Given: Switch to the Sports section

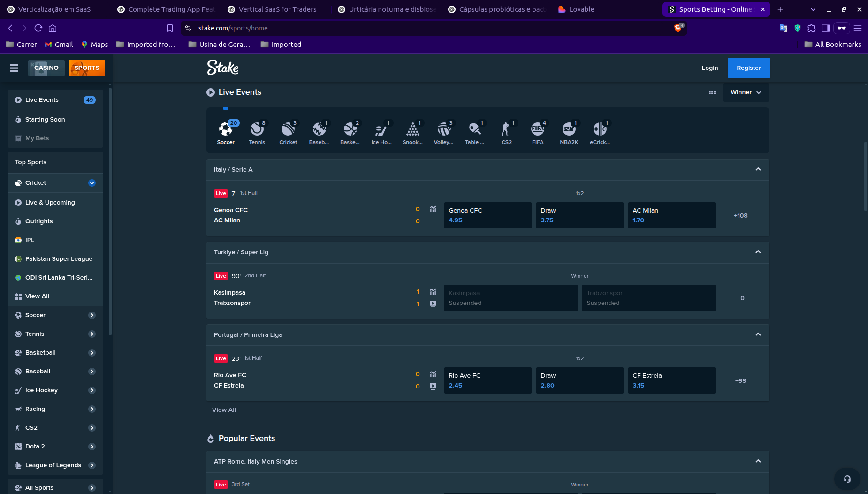Looking at the screenshot, I should click(x=87, y=68).
